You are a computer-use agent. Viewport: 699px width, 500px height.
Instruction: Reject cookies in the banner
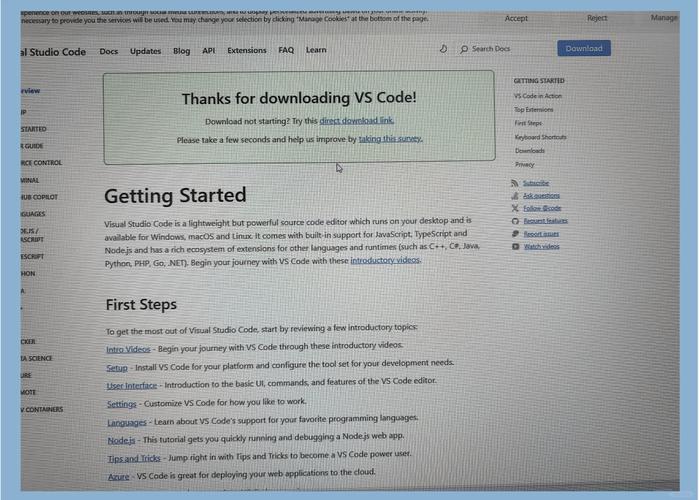point(597,18)
